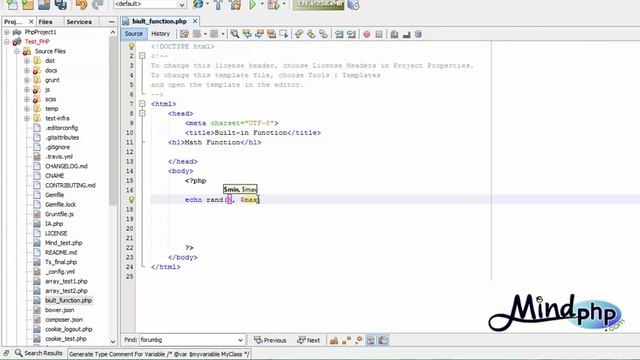The height and width of the screenshot is (360, 640).
Task: Open the Run Project dropdown arrow
Action: coord(262,4)
